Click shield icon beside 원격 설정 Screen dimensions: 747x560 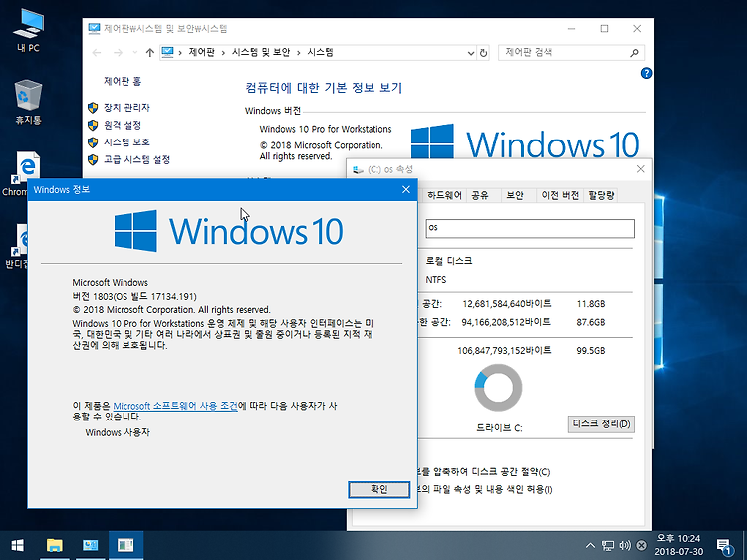click(93, 125)
